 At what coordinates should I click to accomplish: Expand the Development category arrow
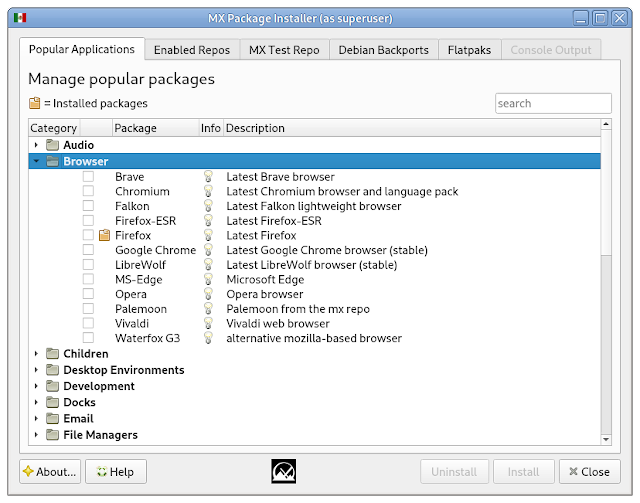36,386
